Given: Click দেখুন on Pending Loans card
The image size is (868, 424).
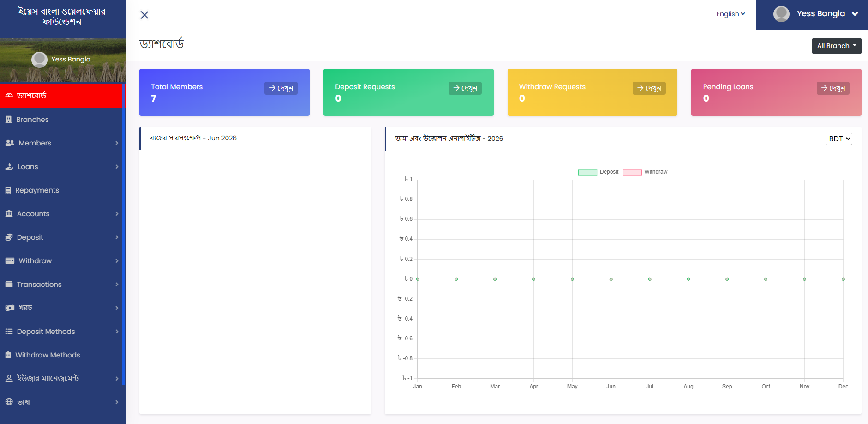Looking at the screenshot, I should click(833, 88).
